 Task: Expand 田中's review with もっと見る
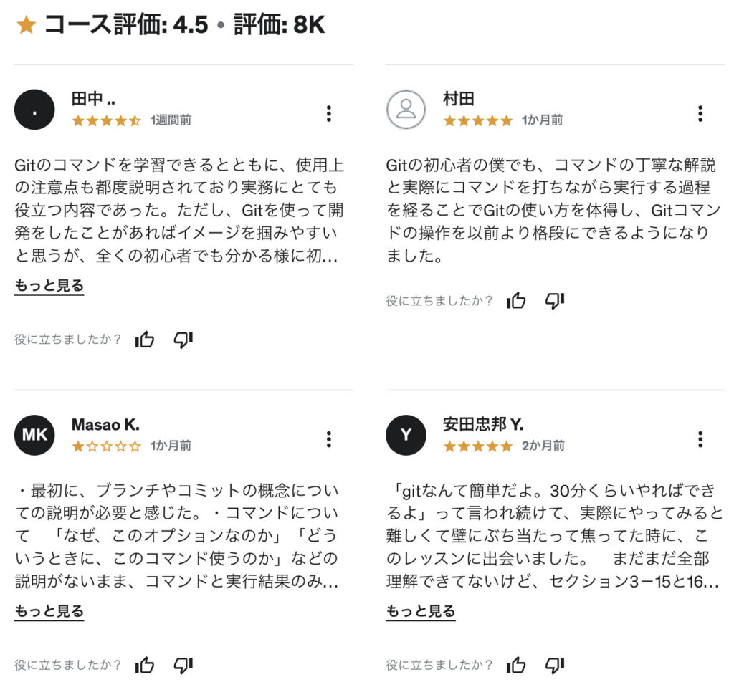coord(49,285)
